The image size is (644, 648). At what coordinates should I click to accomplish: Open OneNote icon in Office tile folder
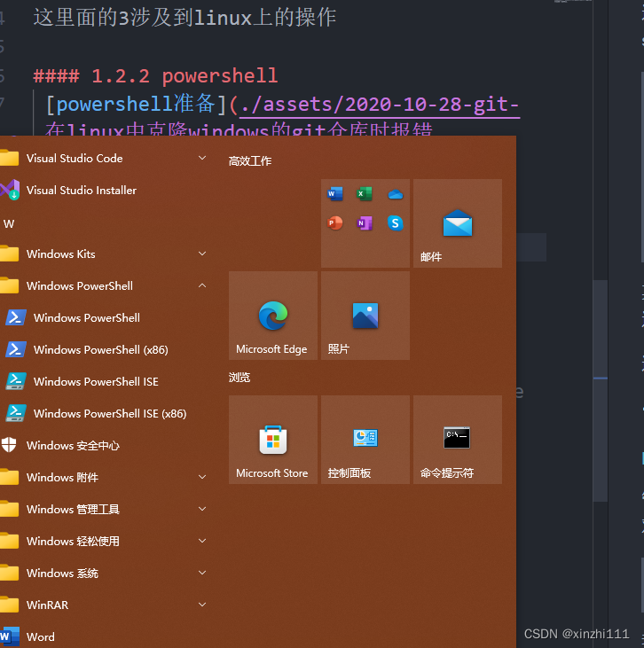point(365,223)
